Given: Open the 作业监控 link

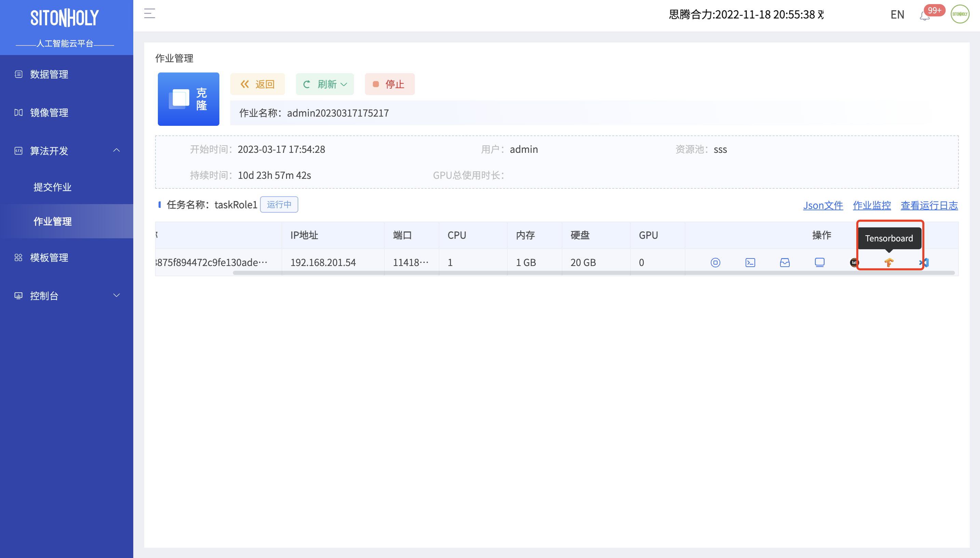Looking at the screenshot, I should [871, 205].
